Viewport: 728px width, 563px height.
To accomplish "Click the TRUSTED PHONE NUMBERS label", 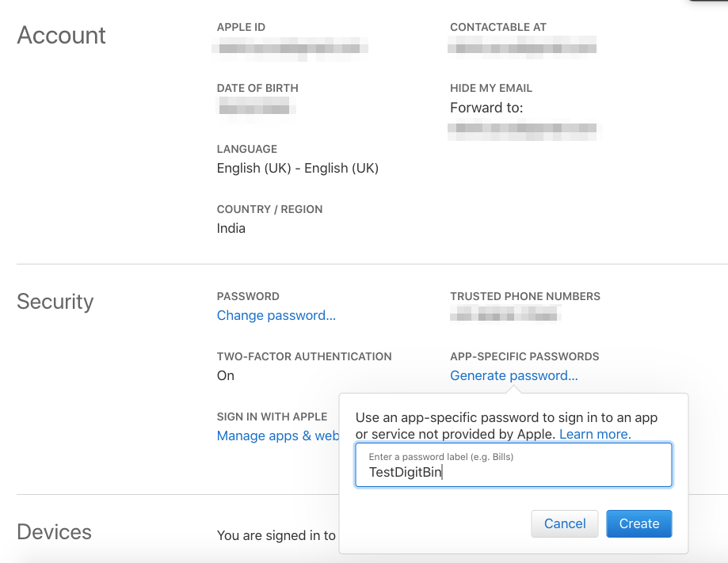I will pos(525,297).
